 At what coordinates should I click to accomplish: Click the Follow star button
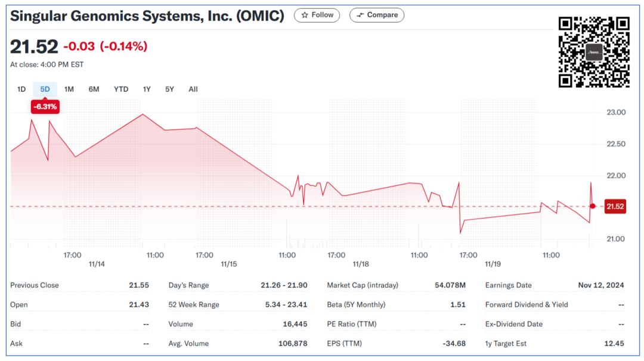pyautogui.click(x=317, y=15)
